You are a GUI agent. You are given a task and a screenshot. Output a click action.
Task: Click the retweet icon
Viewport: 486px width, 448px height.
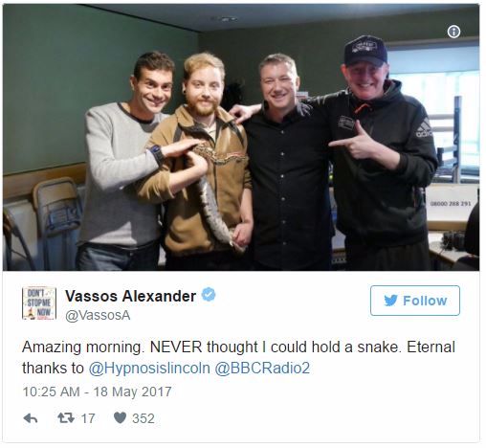point(66,417)
